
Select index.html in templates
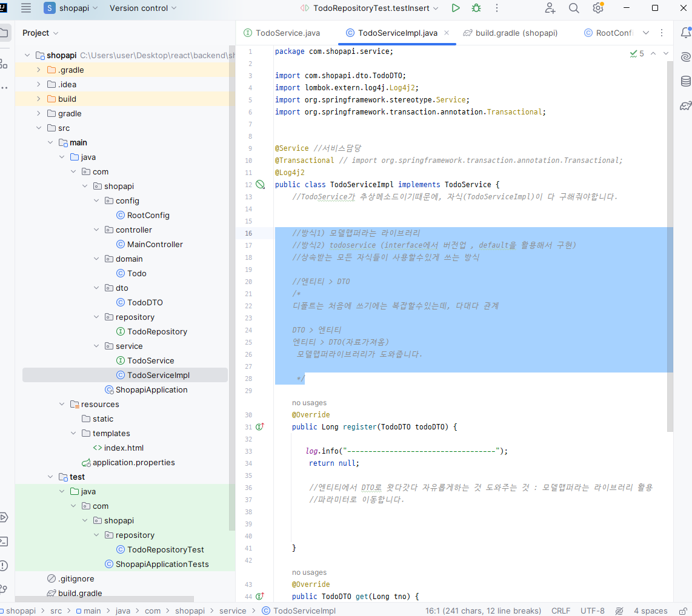[124, 448]
